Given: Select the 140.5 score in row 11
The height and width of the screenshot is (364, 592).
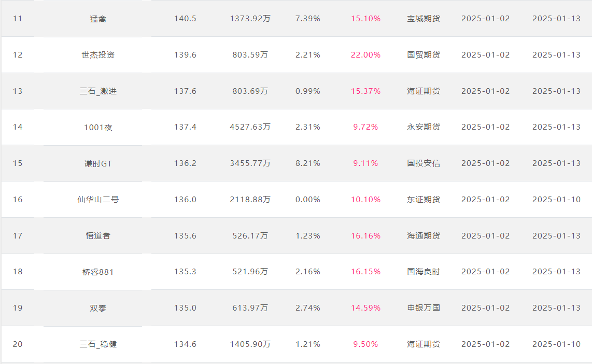Looking at the screenshot, I should pos(185,19).
